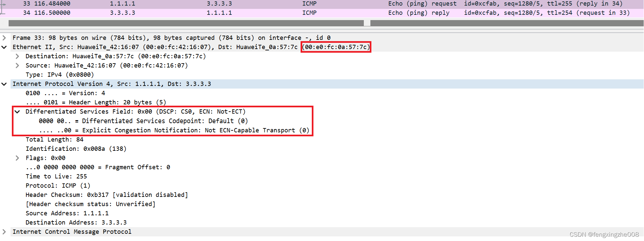Select the Fragment Offset: 0 field
Image resolution: width=644 pixels, height=241 pixels.
click(x=98, y=167)
